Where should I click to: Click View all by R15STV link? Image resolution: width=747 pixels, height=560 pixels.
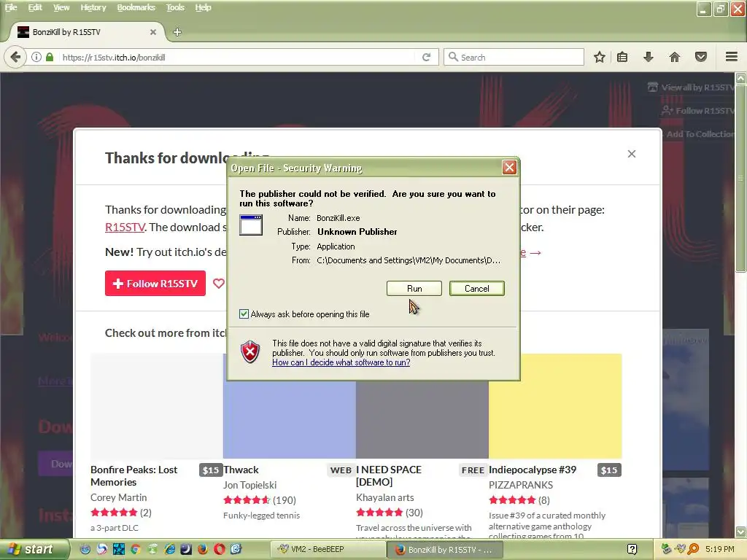pos(692,87)
